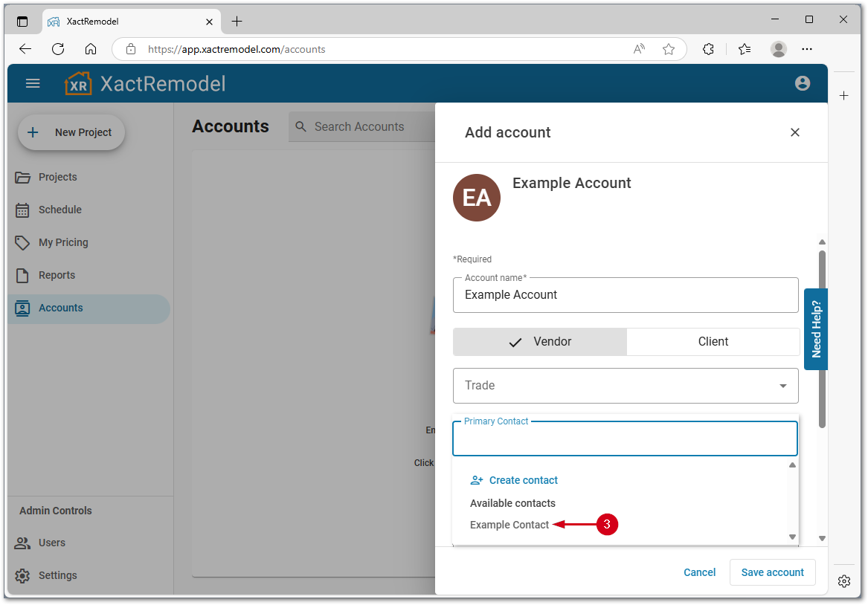Open a new browser tab
Screen dimensions: 868x605
pyautogui.click(x=237, y=22)
